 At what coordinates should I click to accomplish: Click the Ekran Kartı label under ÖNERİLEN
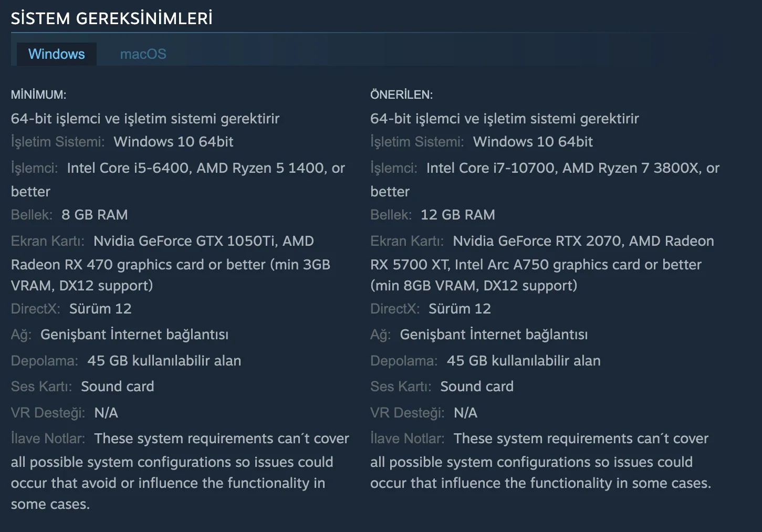(406, 241)
